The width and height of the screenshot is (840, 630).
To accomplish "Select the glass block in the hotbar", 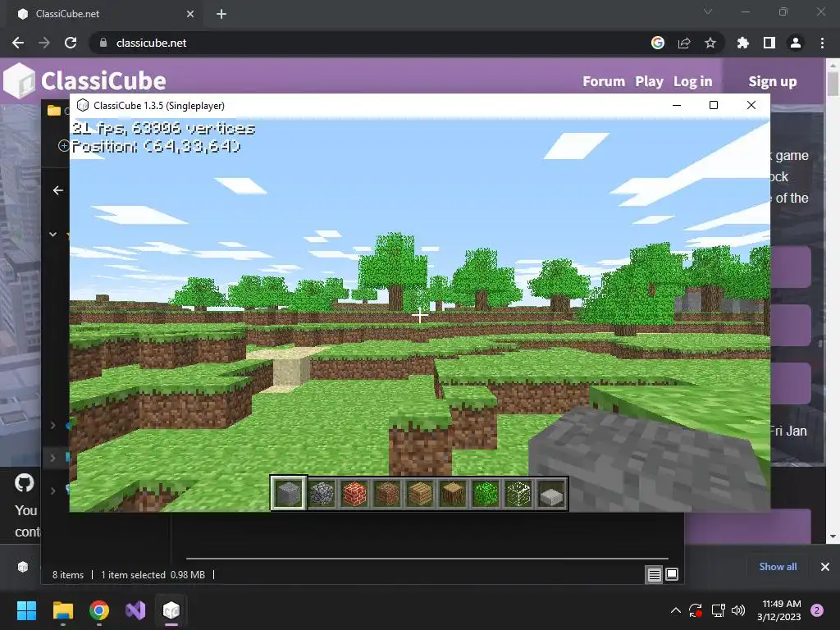I will (518, 493).
